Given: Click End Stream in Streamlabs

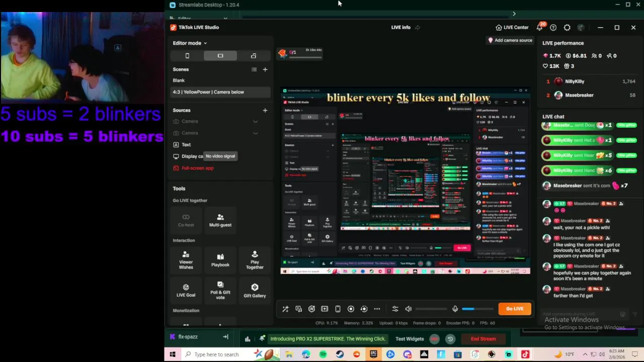Looking at the screenshot, I should tap(483, 339).
